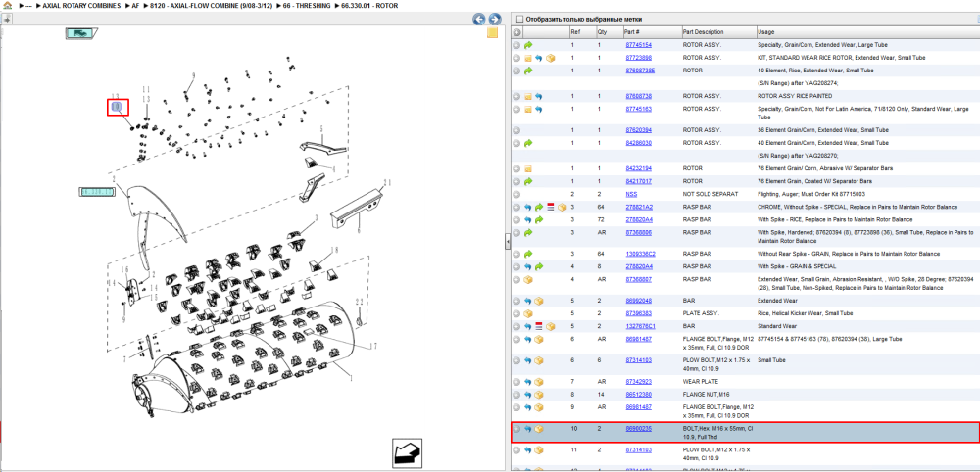This screenshot has height=472, width=980.
Task: Click green arrow icon for part 87368886
Action: pyautogui.click(x=528, y=232)
